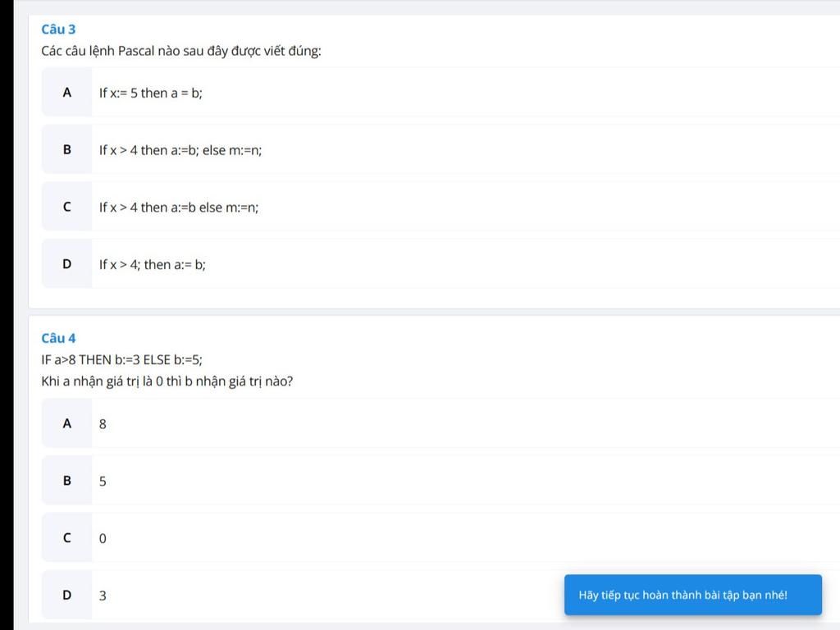Select answer C for Câu 3
This screenshot has width=840, height=630.
pyautogui.click(x=441, y=207)
